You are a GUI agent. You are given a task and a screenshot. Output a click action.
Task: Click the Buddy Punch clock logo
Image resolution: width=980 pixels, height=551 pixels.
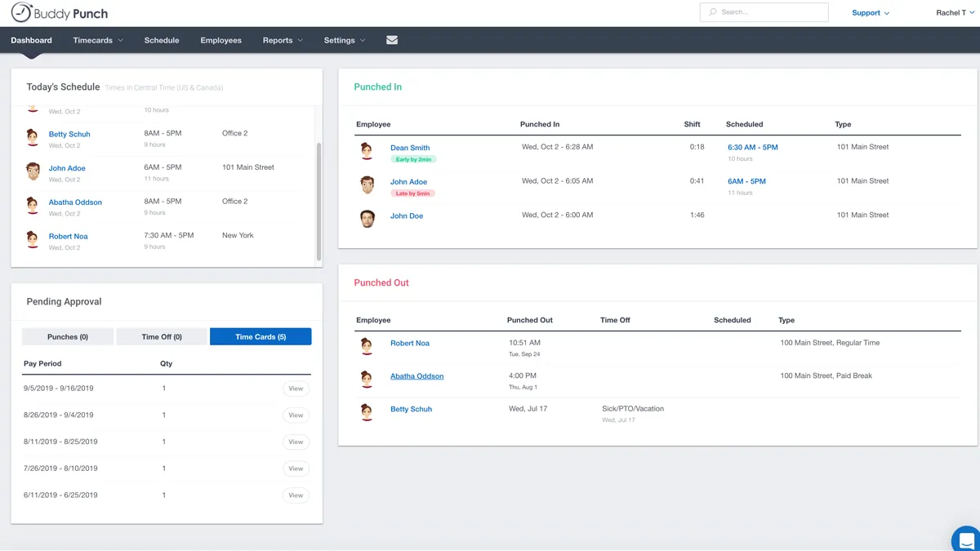click(x=21, y=13)
